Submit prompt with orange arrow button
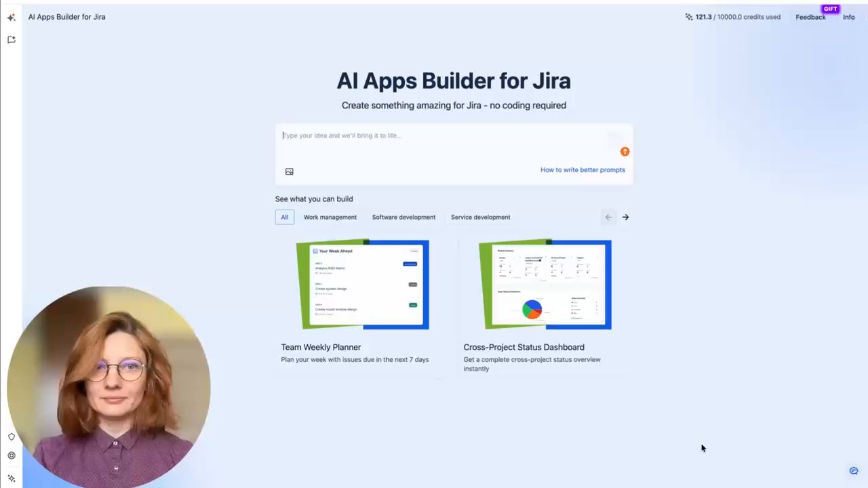 (x=625, y=152)
